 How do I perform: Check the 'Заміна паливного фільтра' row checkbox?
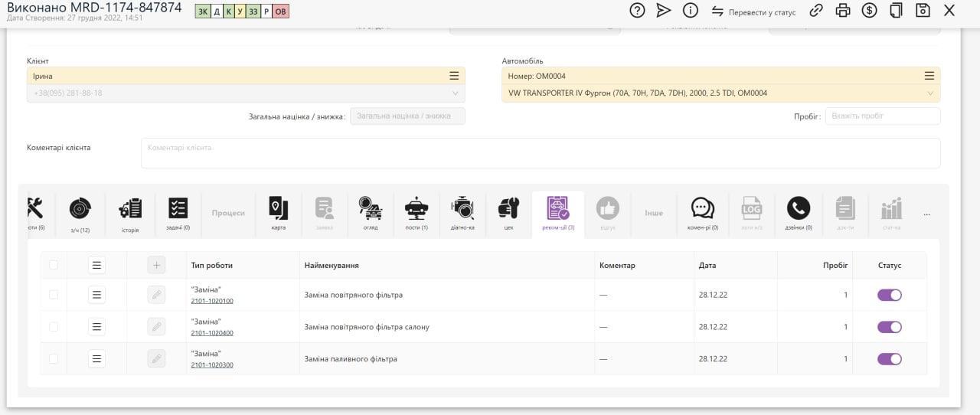click(54, 358)
